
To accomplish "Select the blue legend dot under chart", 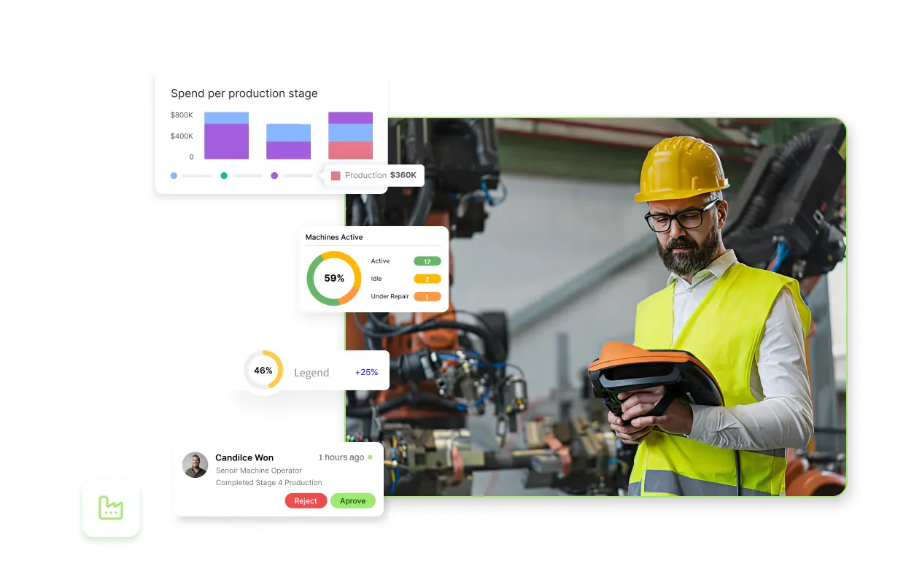I will 174,176.
